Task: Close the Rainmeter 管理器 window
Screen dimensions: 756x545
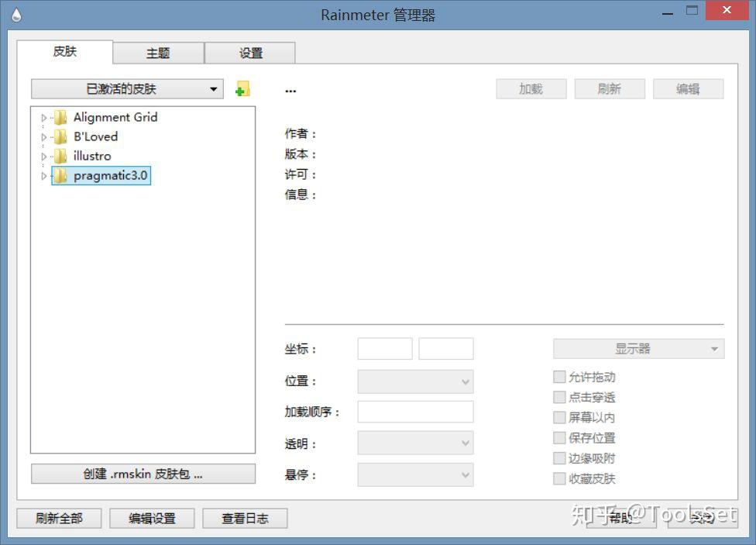Action: pyautogui.click(x=727, y=10)
